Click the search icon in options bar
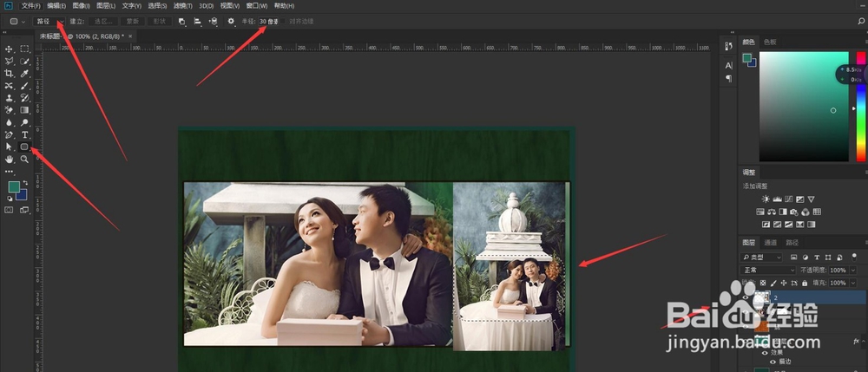The image size is (868, 372). click(860, 21)
